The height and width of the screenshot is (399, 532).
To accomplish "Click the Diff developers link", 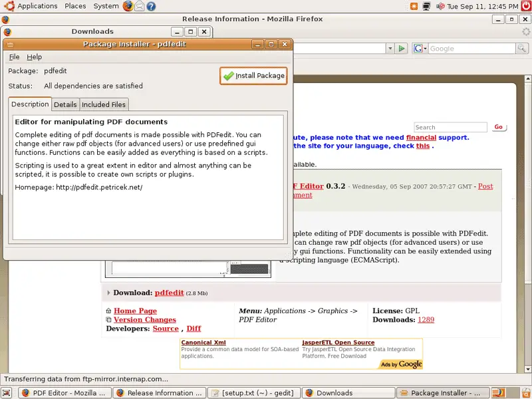I will pos(194,329).
